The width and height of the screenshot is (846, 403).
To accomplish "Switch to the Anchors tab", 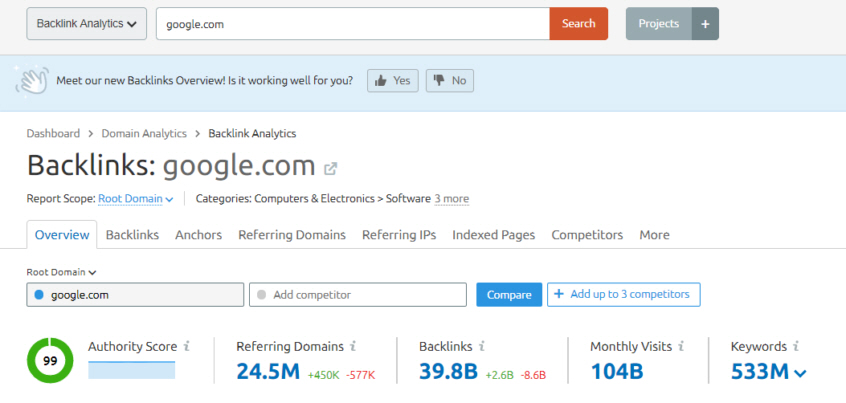I will tap(199, 235).
